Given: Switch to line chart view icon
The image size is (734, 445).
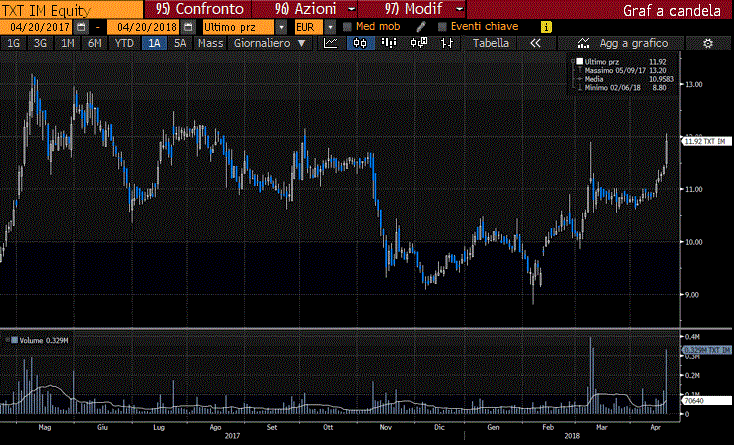Looking at the screenshot, I should pyautogui.click(x=330, y=44).
